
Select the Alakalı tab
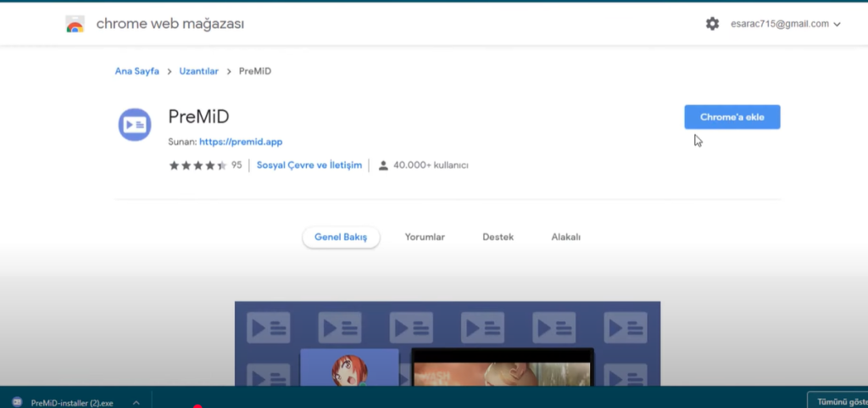tap(565, 237)
